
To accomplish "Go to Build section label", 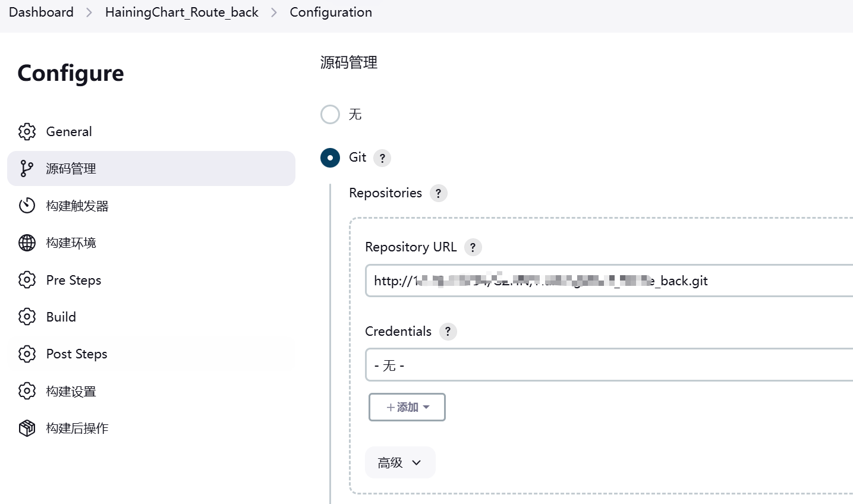I will coord(61,317).
